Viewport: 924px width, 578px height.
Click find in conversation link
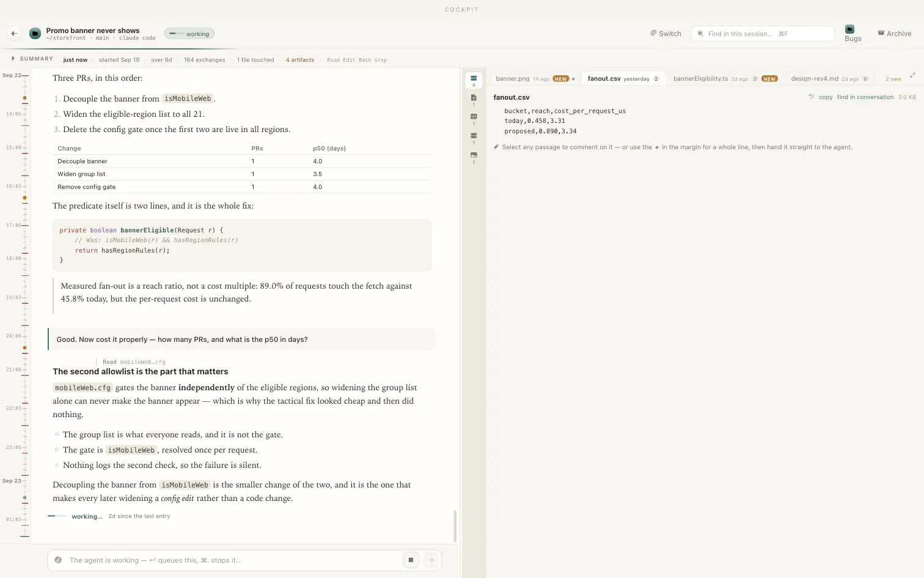[865, 97]
